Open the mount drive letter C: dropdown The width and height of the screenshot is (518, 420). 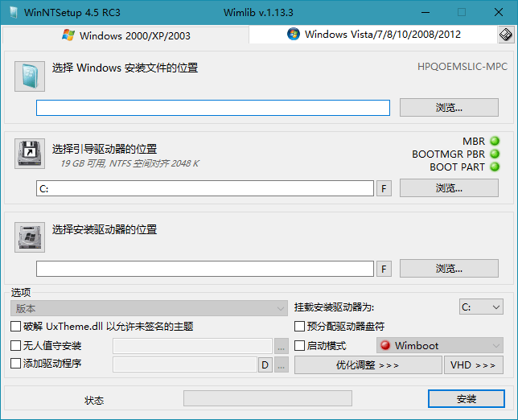[481, 307]
